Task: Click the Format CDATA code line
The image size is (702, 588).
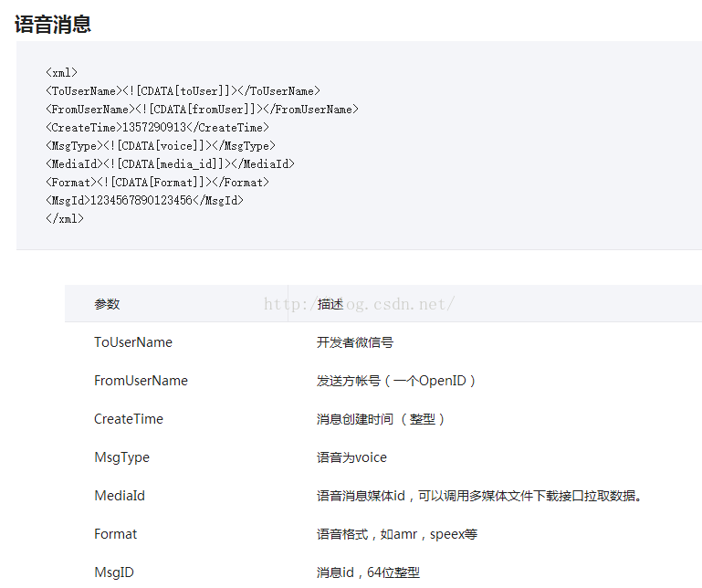Action: pyautogui.click(x=157, y=183)
